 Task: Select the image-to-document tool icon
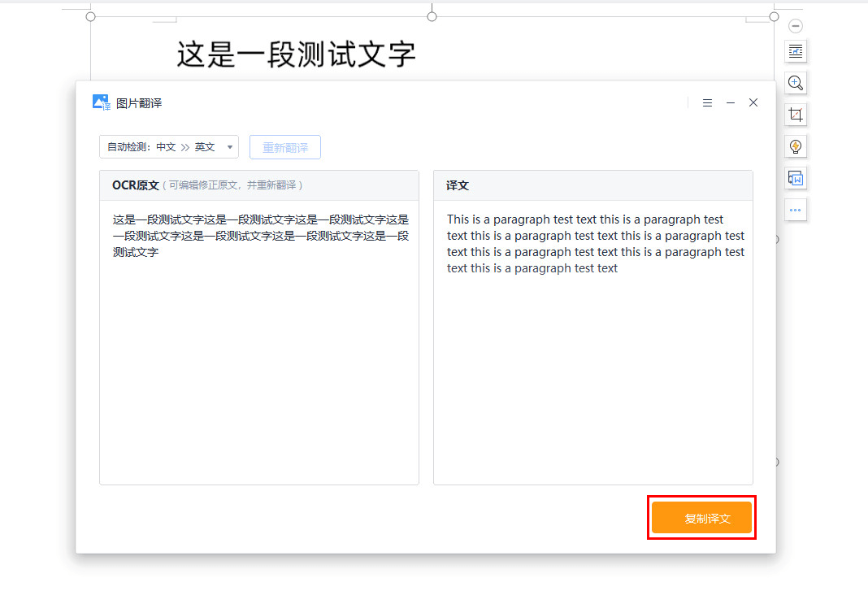coord(796,178)
